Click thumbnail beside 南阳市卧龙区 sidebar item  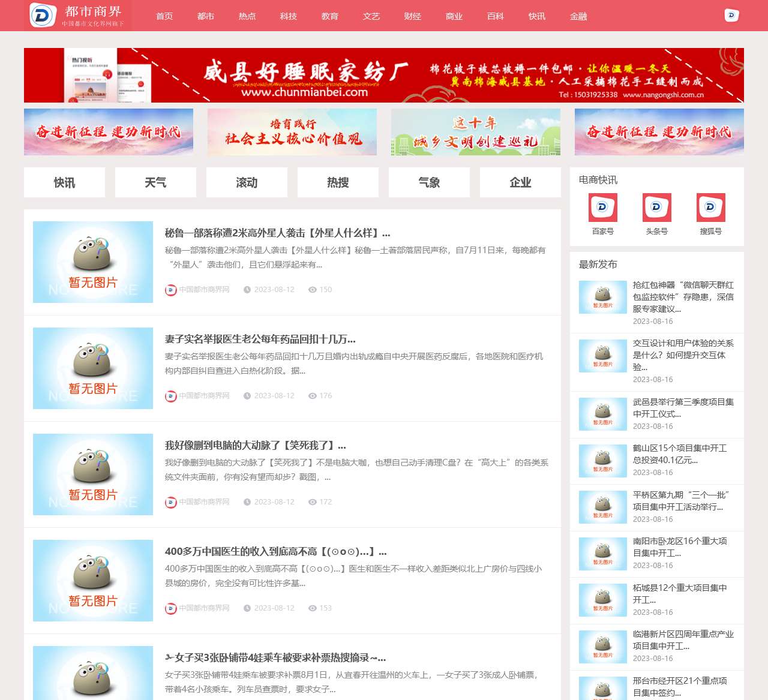point(603,554)
